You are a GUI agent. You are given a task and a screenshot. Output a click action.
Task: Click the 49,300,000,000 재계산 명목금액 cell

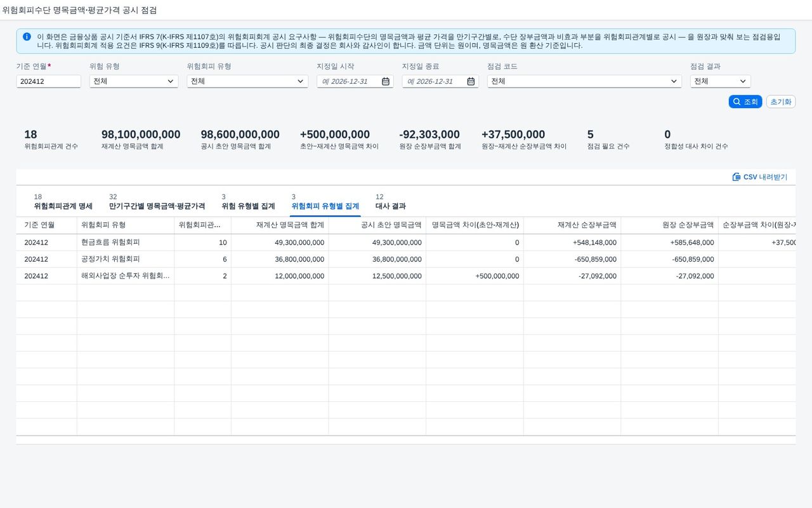[x=280, y=243]
